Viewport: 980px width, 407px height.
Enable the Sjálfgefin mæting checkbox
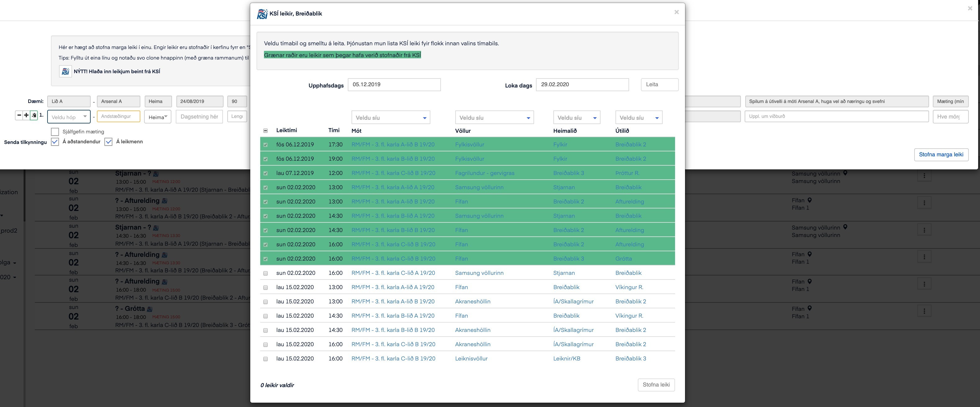point(55,132)
